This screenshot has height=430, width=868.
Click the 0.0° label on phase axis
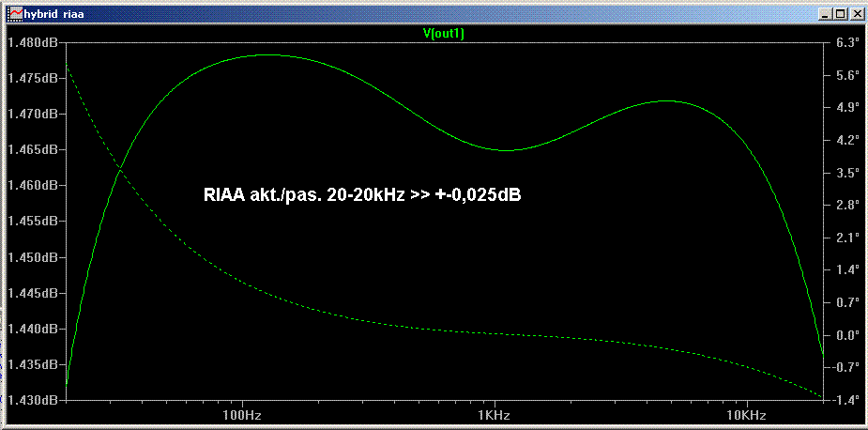847,335
